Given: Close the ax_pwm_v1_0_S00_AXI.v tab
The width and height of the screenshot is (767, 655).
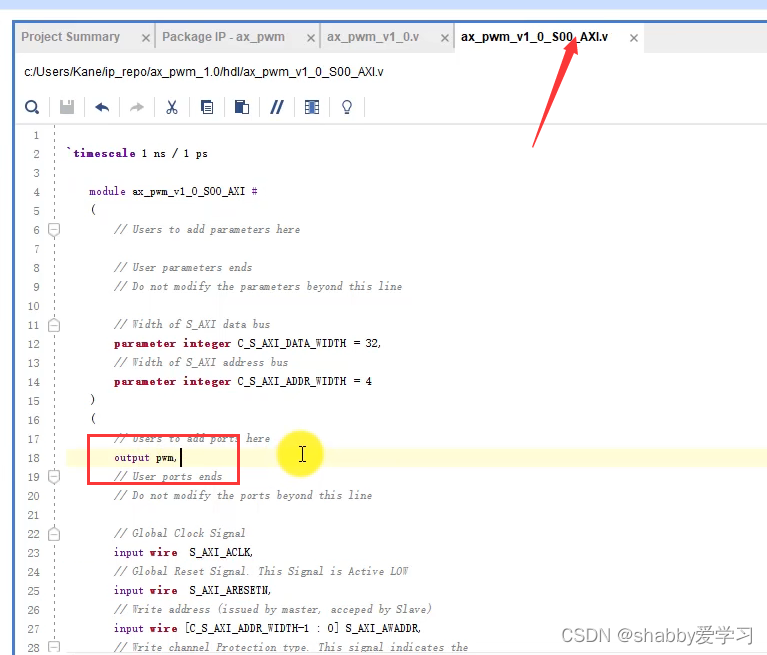Looking at the screenshot, I should [633, 38].
